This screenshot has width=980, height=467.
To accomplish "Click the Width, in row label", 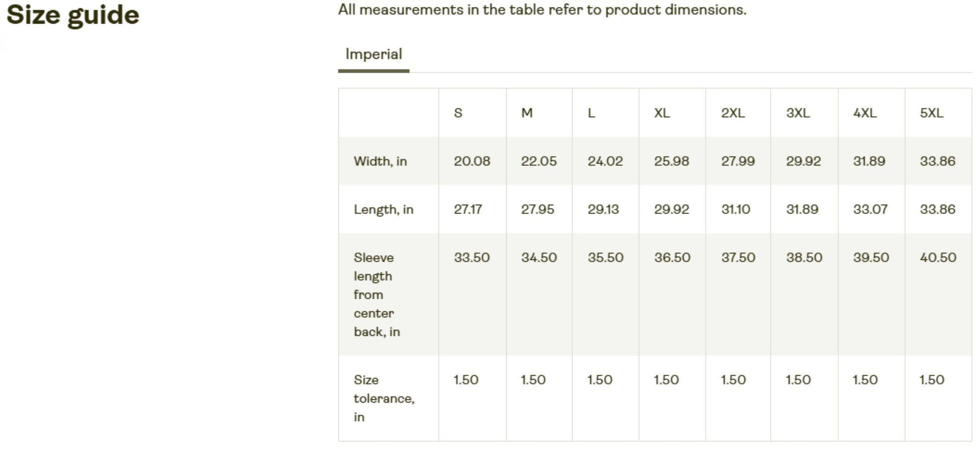I will tap(380, 161).
